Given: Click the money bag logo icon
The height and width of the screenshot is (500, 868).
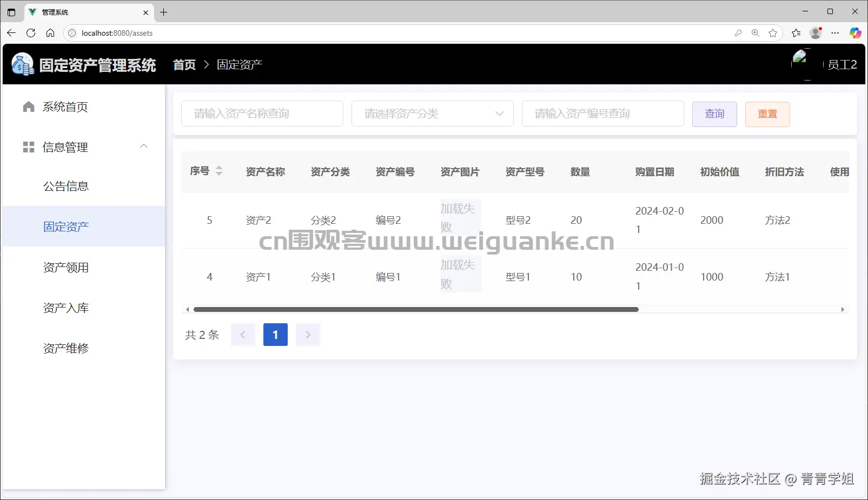Looking at the screenshot, I should (x=22, y=64).
